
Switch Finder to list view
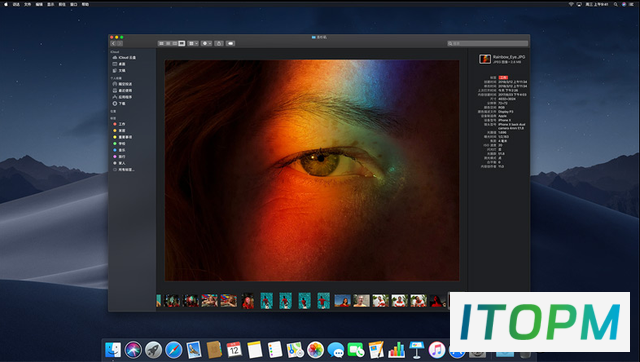(x=168, y=43)
